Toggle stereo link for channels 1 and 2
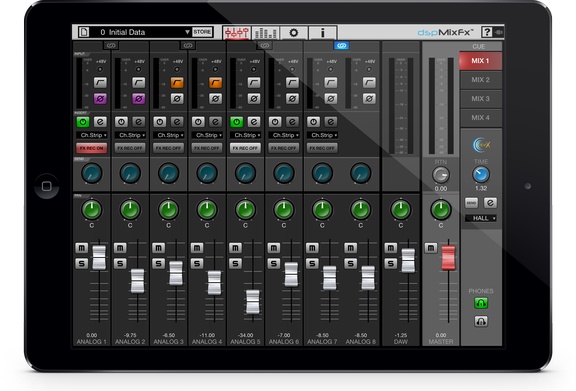 111,46
